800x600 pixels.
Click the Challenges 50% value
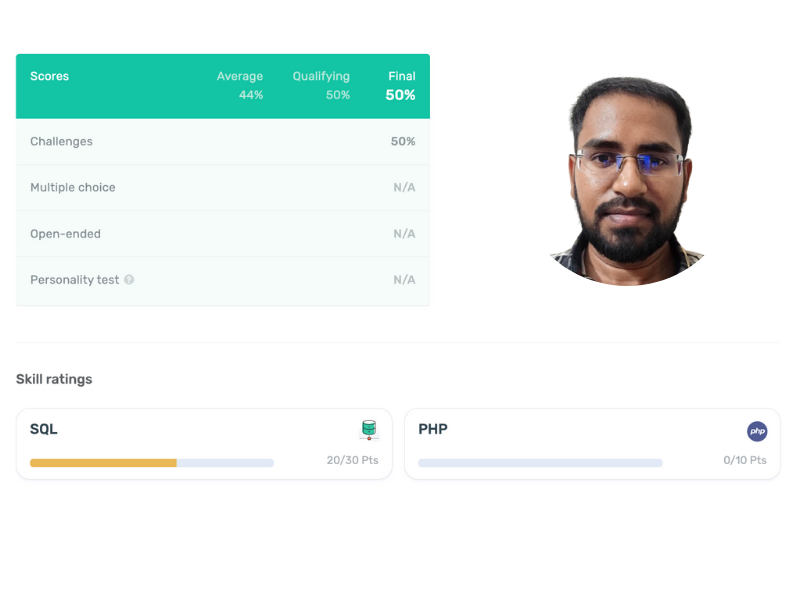[x=403, y=141]
